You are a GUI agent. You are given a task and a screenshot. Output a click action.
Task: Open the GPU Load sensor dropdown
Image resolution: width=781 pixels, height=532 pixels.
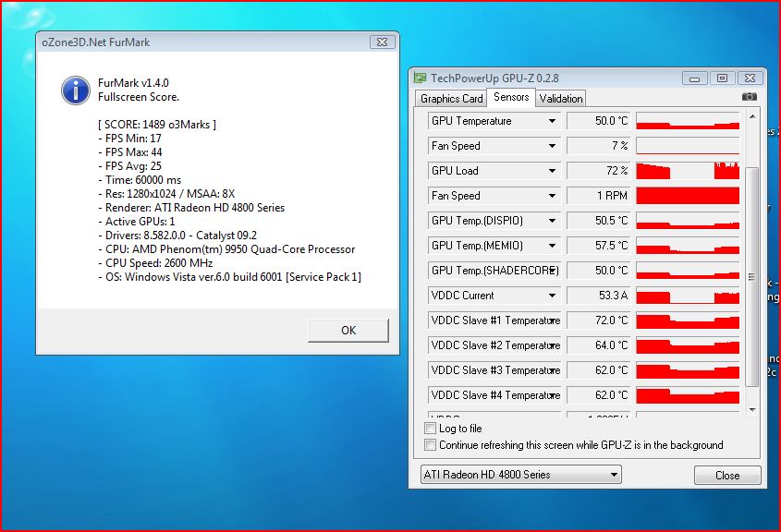pyautogui.click(x=552, y=171)
